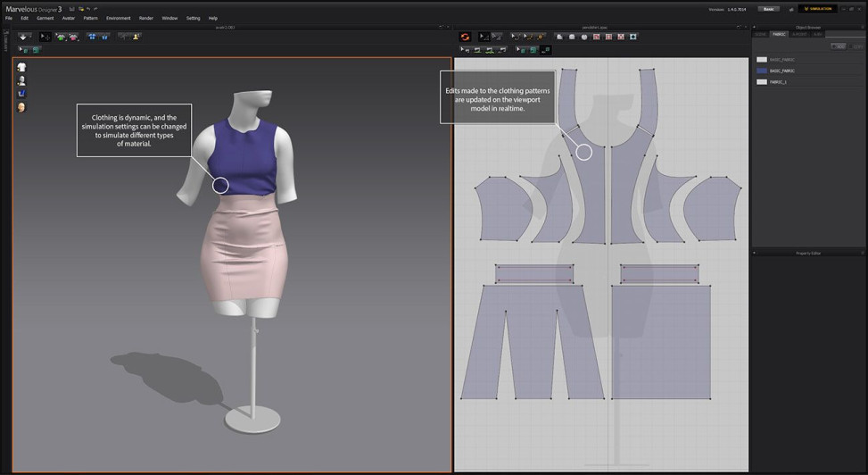
Task: Select the rectangle pattern creation tool
Action: click(x=572, y=37)
